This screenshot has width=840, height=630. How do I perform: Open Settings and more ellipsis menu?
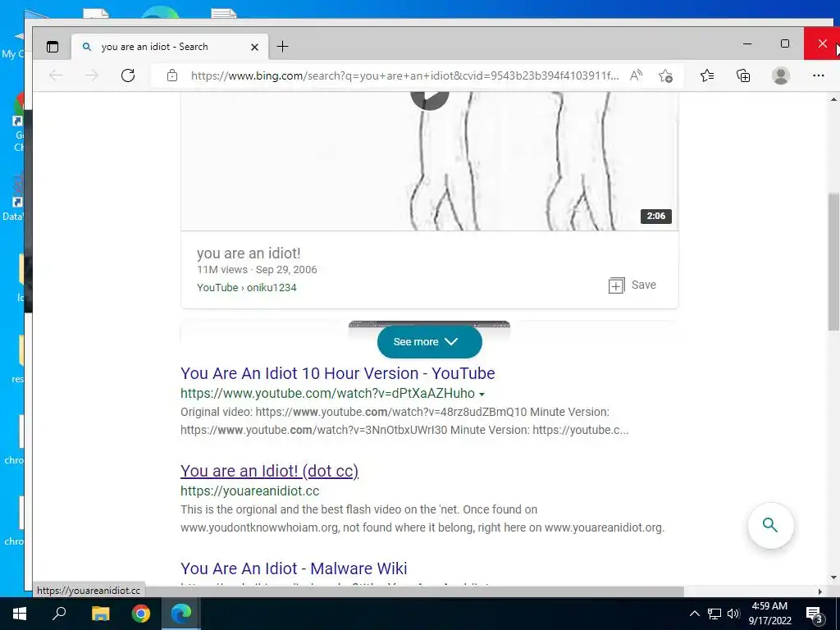(818, 75)
